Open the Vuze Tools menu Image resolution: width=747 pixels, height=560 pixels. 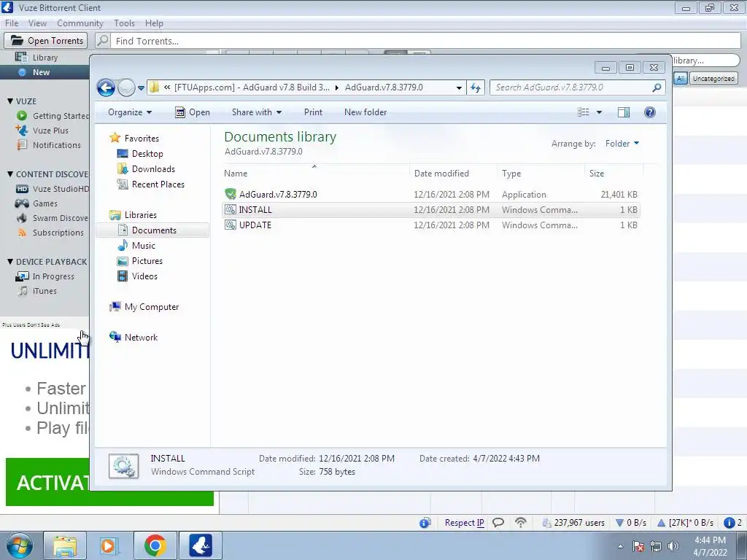click(x=124, y=23)
